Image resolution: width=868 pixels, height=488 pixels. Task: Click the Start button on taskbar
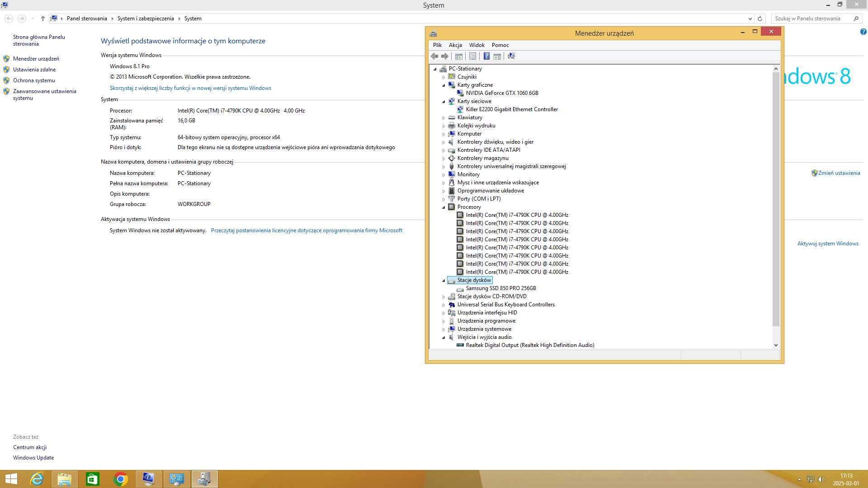[11, 479]
